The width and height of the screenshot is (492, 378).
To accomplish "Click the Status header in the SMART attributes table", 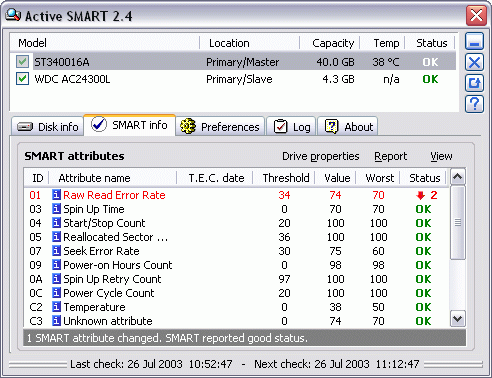I will [423, 178].
